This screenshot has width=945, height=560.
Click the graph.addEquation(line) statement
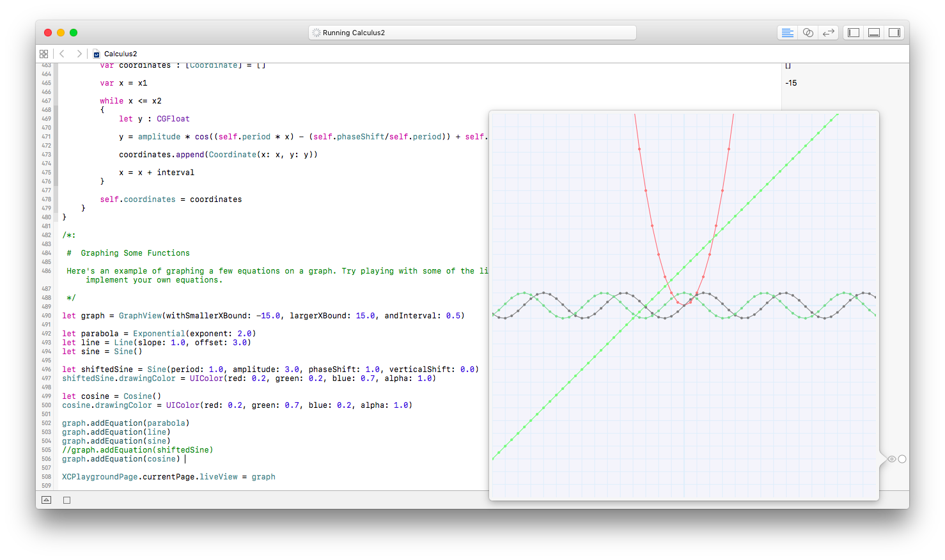(116, 432)
